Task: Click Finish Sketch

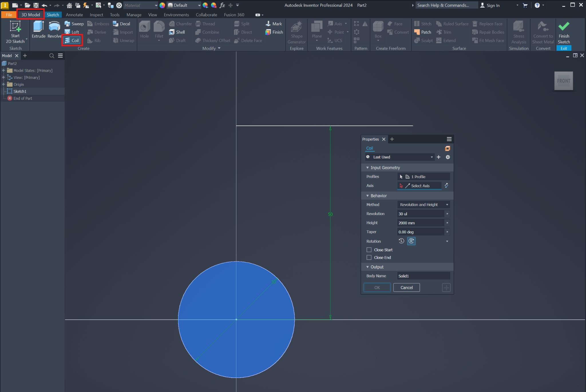Action: tap(563, 32)
